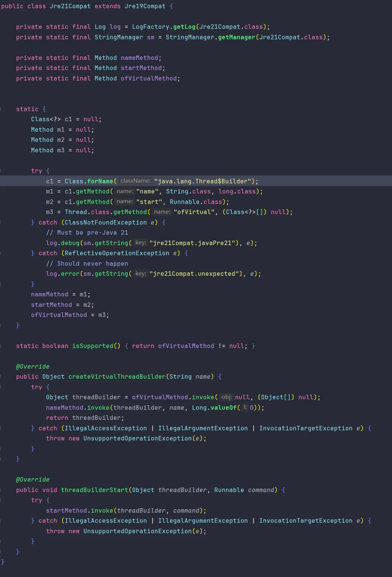392x577 pixels.
Task: Click the 'Class<?> c1 = null;' line
Action: (x=66, y=119)
